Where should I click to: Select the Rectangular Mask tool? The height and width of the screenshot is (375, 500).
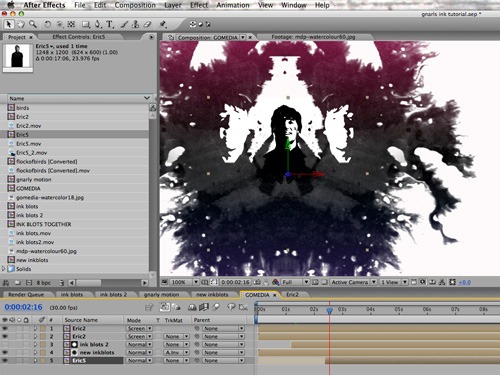pos(86,24)
